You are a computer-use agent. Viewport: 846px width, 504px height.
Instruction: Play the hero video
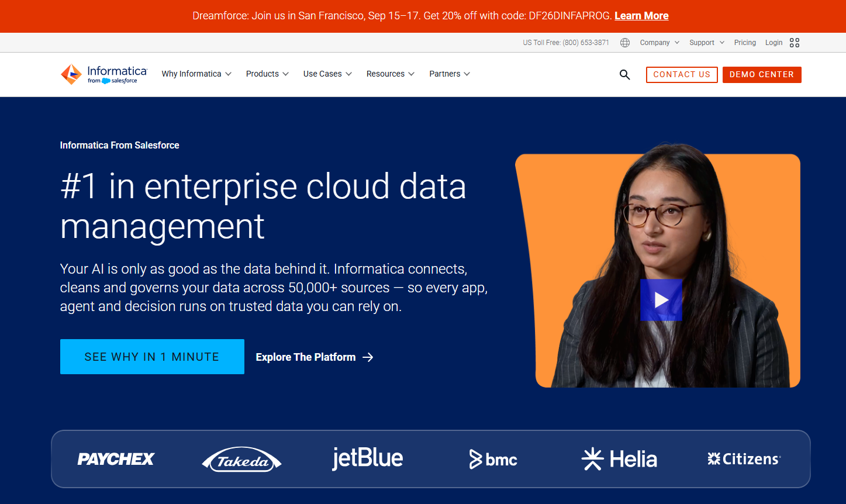pyautogui.click(x=661, y=300)
